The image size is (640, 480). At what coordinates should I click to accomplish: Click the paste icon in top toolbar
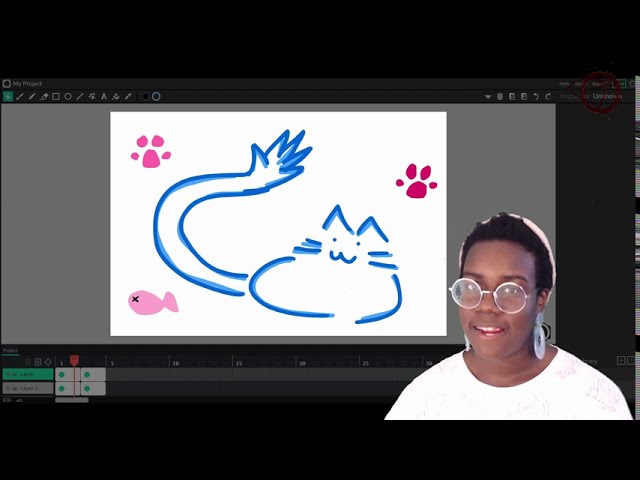[x=524, y=96]
